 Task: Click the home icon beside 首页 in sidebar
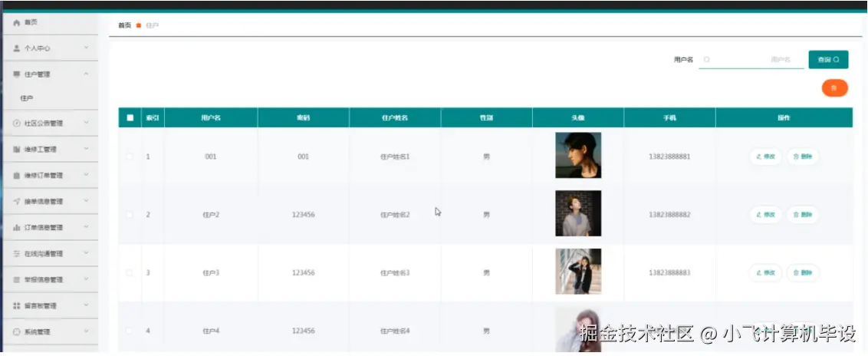pos(17,23)
